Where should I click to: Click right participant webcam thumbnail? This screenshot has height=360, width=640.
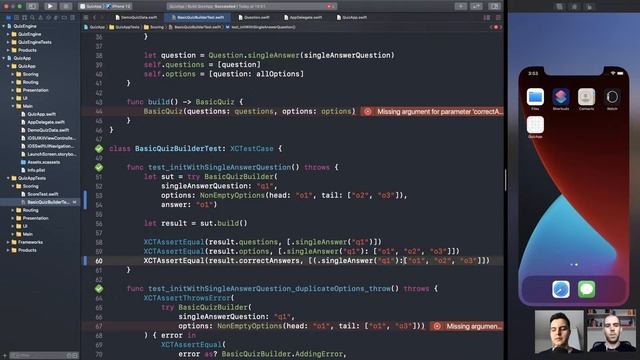611,331
